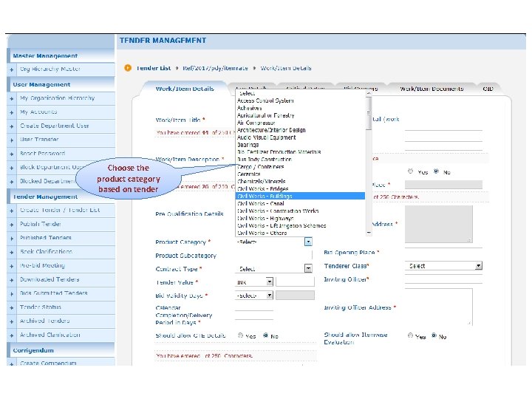Select No for Should allow GTE Details
Image resolution: width=532 pixels, height=399 pixels.
tap(265, 335)
